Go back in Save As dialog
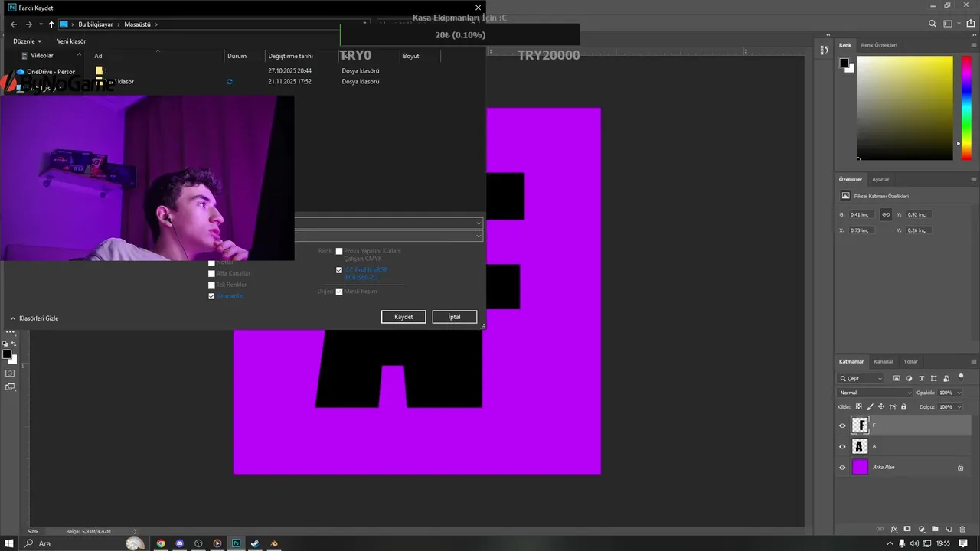This screenshot has width=980, height=551. [x=14, y=24]
